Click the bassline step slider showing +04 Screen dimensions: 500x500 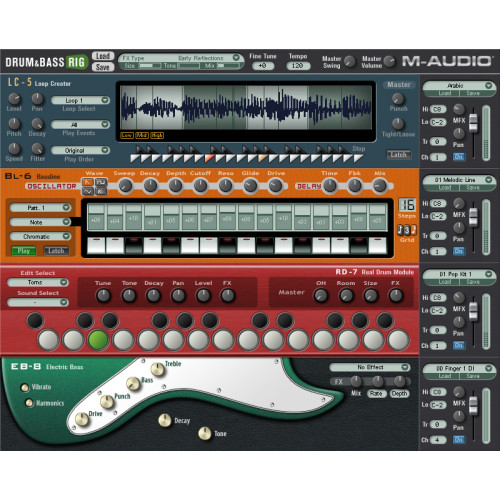click(115, 217)
